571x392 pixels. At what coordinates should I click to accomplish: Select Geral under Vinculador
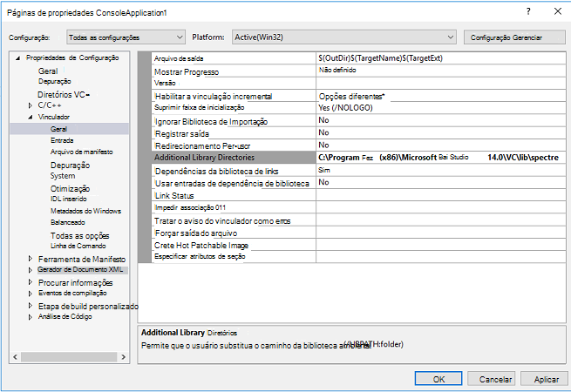(58, 129)
